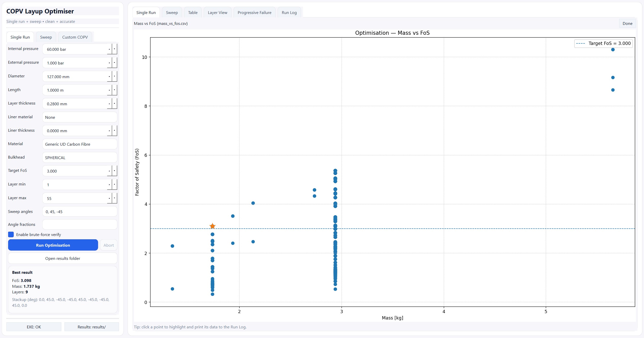This screenshot has height=338, width=644.
Task: Switch to the Progressive Failure tab
Action: point(254,12)
